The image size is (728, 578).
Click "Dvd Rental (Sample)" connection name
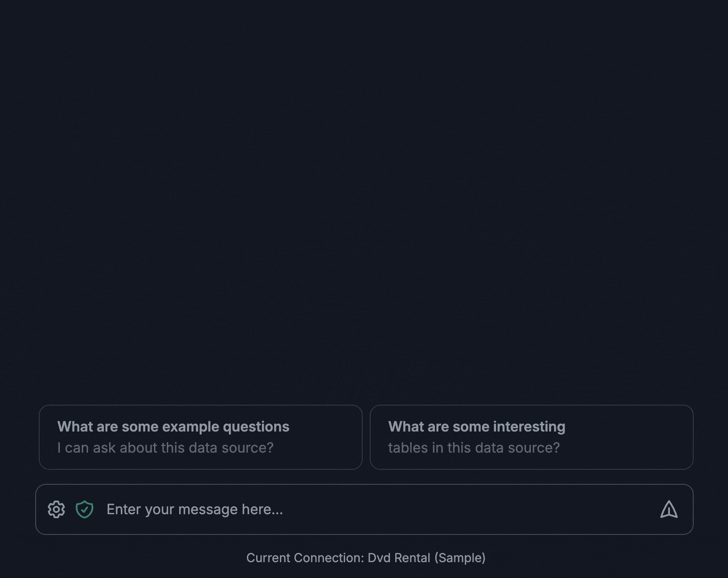[427, 558]
